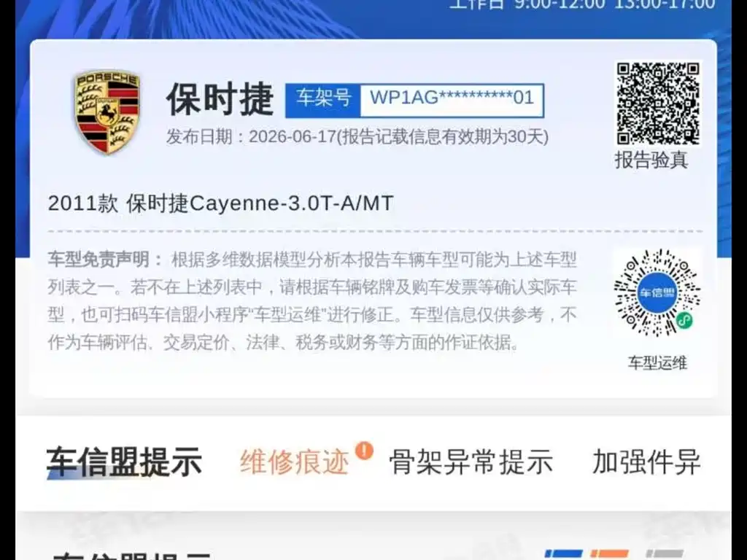Click the 报告验真 label text

(x=651, y=160)
